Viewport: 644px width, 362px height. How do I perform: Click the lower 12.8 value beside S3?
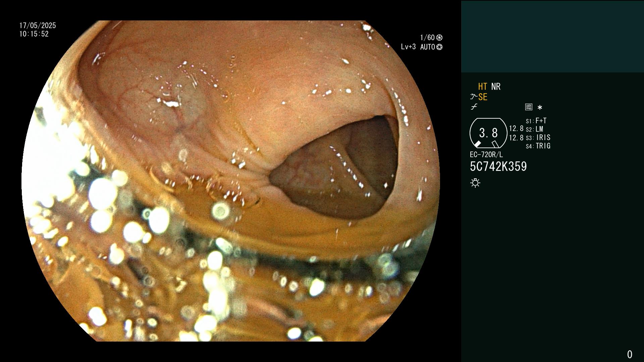[x=516, y=138]
